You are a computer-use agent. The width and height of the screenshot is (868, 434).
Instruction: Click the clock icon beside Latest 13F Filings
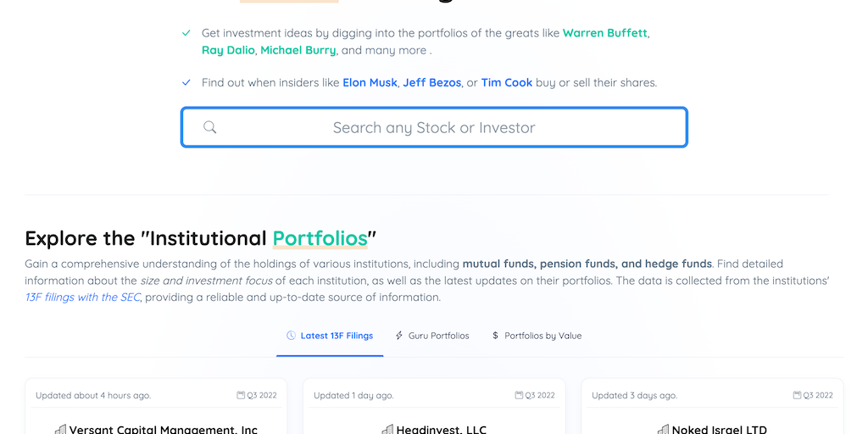pos(291,336)
